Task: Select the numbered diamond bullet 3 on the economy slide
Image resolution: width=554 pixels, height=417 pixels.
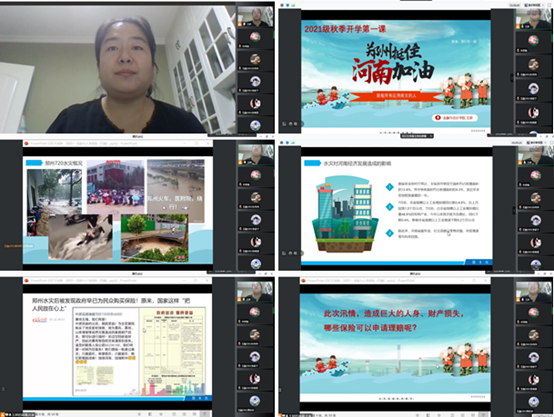Action: [x=390, y=233]
